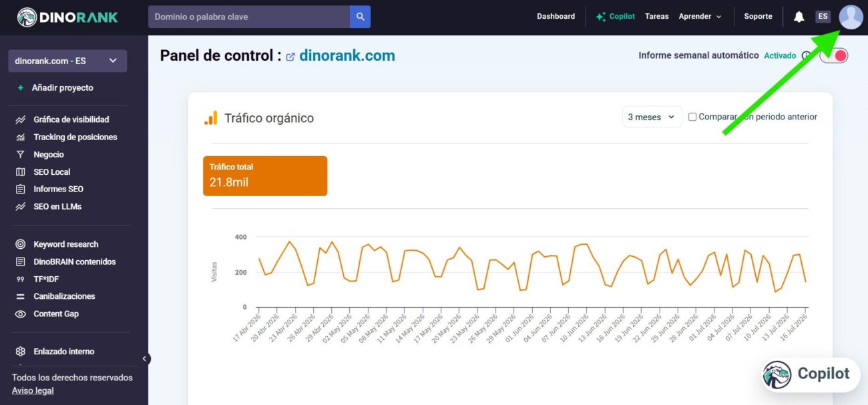Open Tracking de posiciones section
This screenshot has height=405, width=868.
[x=75, y=137]
